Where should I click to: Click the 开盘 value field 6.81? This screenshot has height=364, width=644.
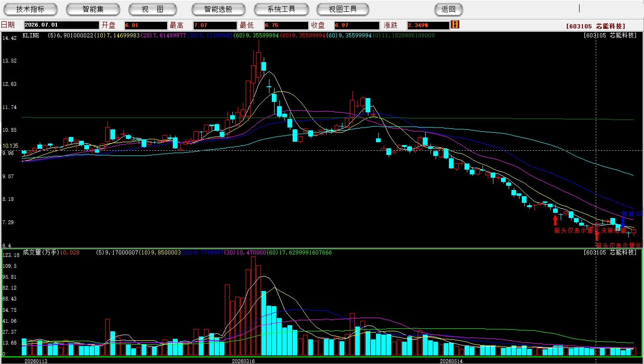pyautogui.click(x=146, y=25)
